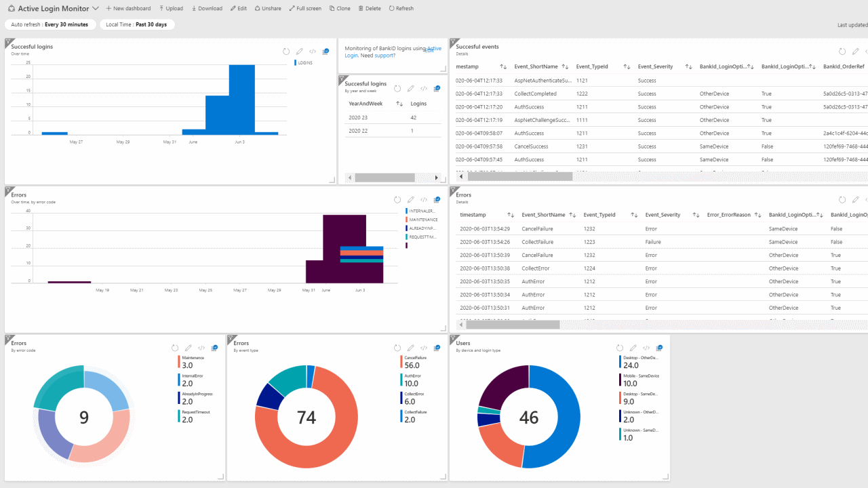
Task: Edit the Errors by error code tile
Action: 188,348
